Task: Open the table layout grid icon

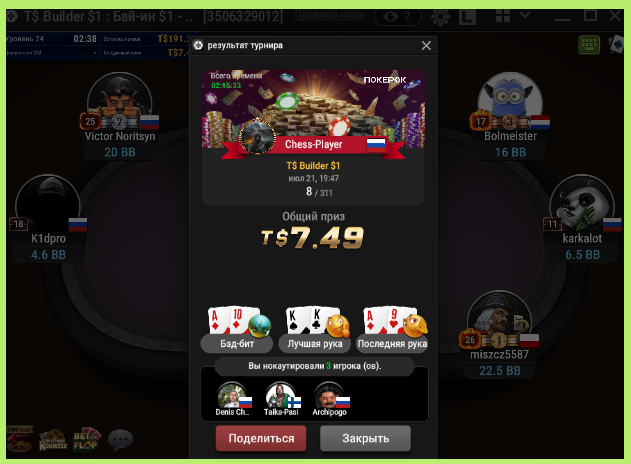Action: pyautogui.click(x=503, y=16)
